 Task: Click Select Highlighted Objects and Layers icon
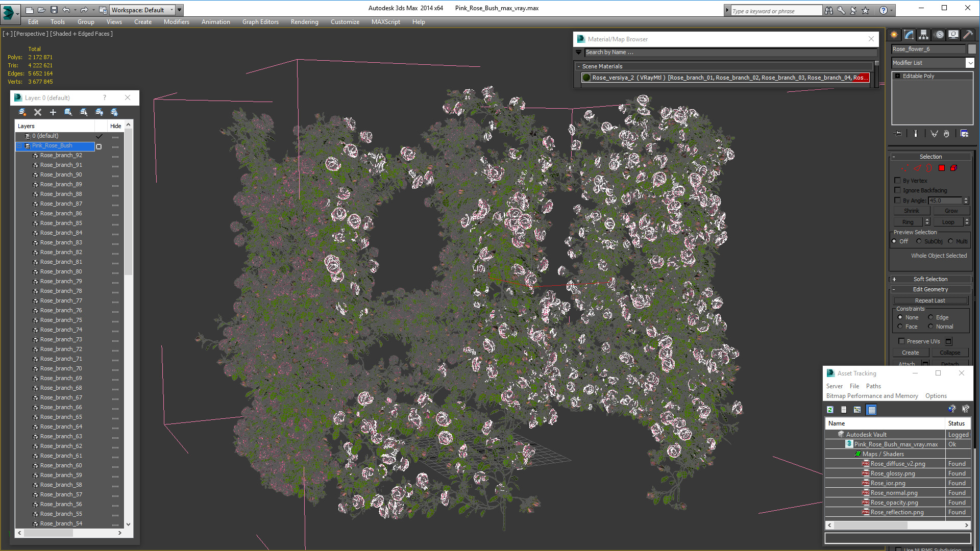click(x=68, y=112)
